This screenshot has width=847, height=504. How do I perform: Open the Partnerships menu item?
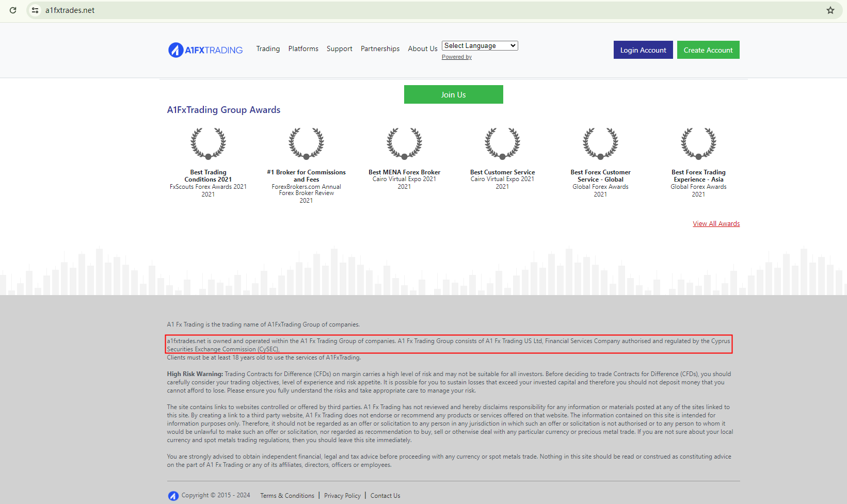380,49
